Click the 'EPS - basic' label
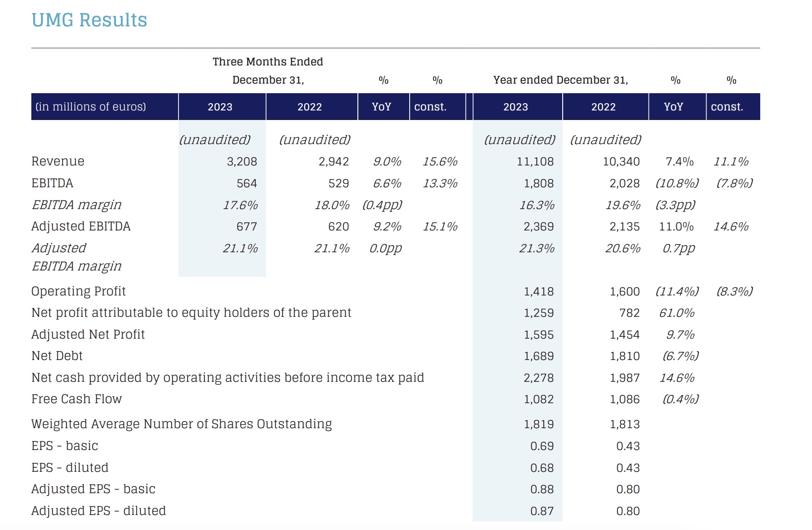 (x=65, y=446)
